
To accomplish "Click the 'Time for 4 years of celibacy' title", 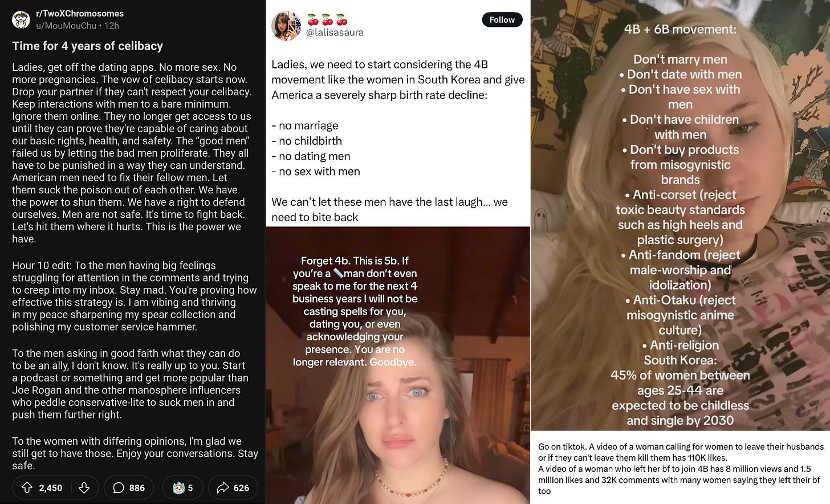I will [87, 46].
